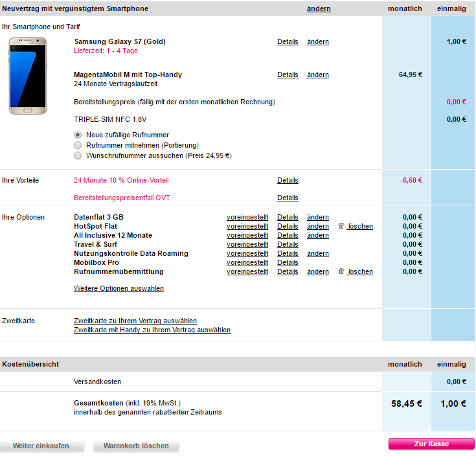Click the Gesamtkosten (inkl. 19% MwSt.) label
Viewport: 476px width, 456px height.
(x=127, y=403)
